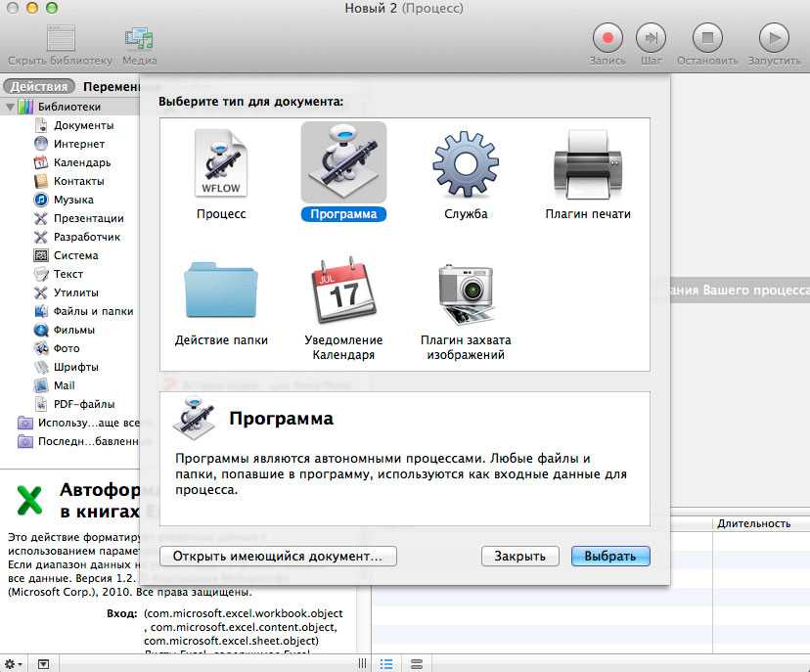The height and width of the screenshot is (672, 810).
Task: Click the Выбрать button
Action: click(610, 556)
